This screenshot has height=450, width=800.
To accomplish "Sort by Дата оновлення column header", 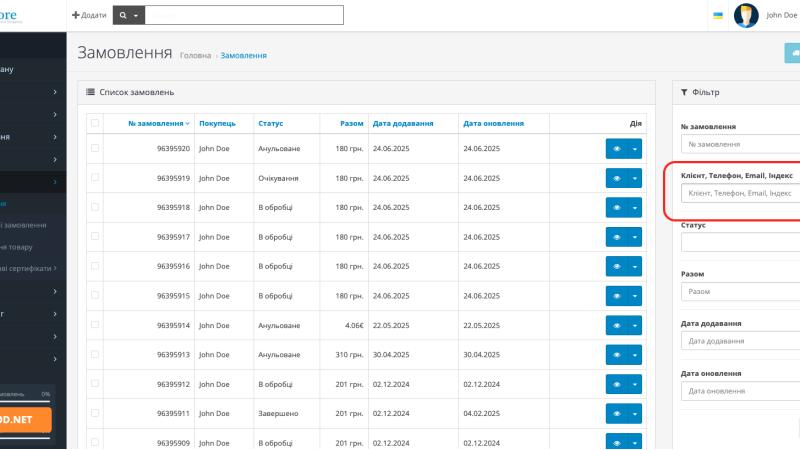I will click(x=493, y=123).
